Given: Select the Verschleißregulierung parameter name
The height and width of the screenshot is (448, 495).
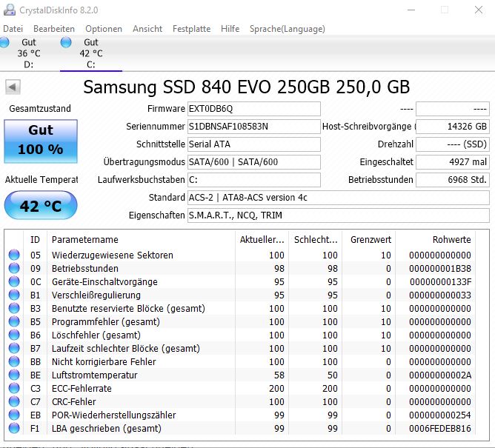Looking at the screenshot, I should [x=96, y=295].
